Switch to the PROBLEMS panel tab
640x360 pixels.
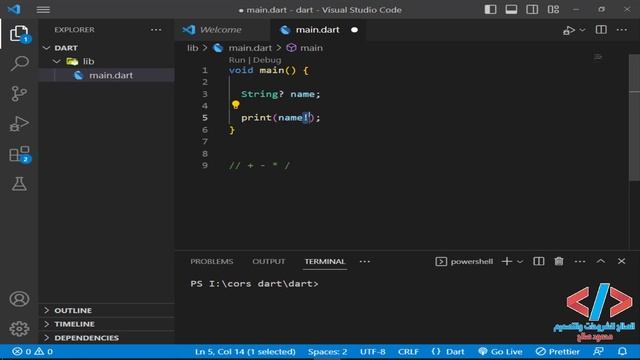(x=211, y=261)
